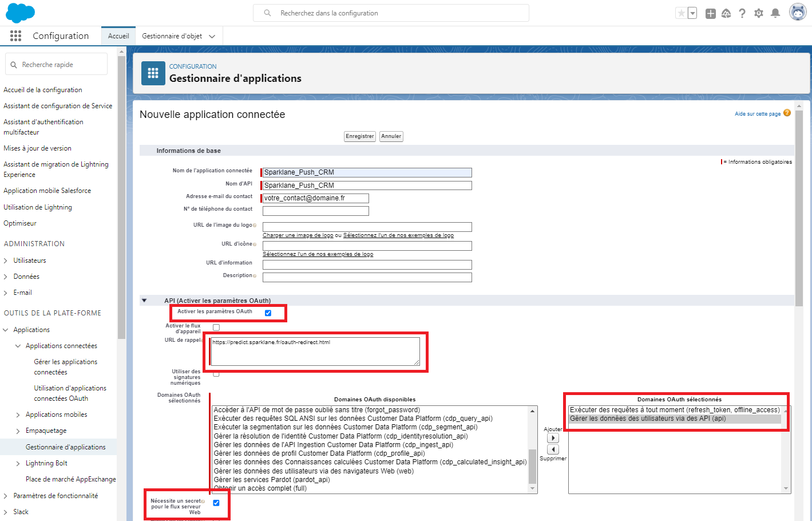Image resolution: width=812 pixels, height=521 pixels.
Task: Click the Recherchez dans la configuration search box
Action: click(x=391, y=13)
